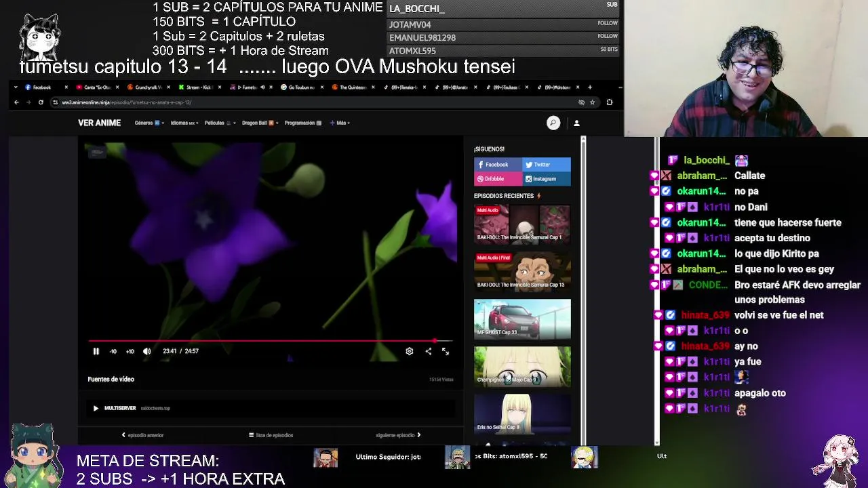This screenshot has height=488, width=868.
Task: Click the Fuentes de vídeo heading
Action: coord(111,380)
